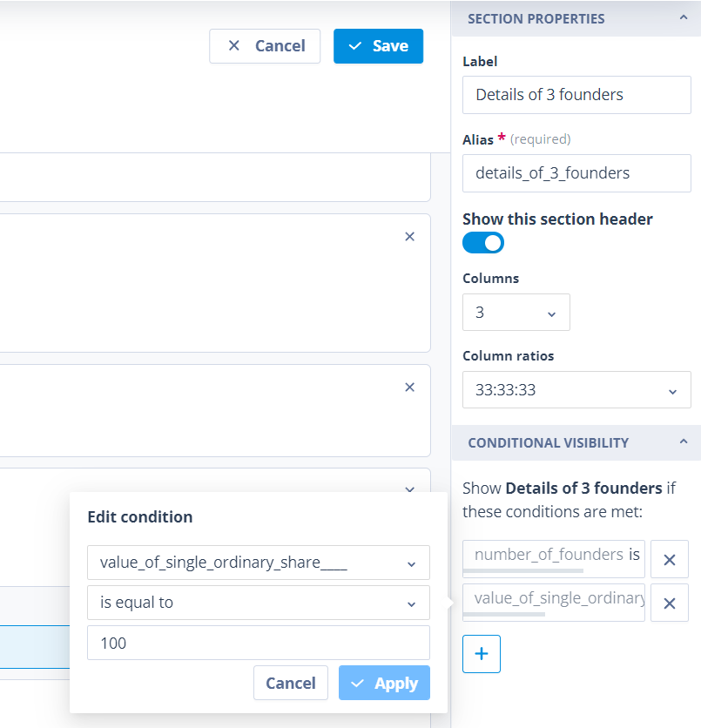This screenshot has width=701, height=728.
Task: Click the 'Show Details of 3 founders if' text
Action: [570, 489]
